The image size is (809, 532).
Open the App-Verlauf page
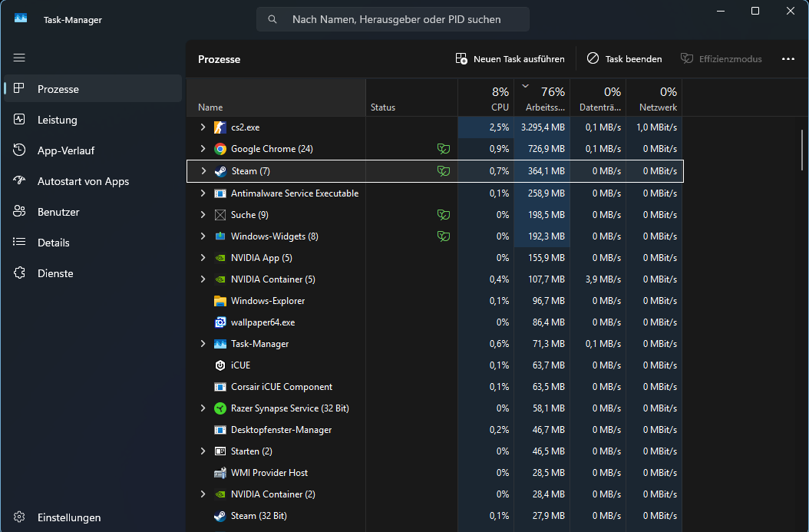point(93,150)
